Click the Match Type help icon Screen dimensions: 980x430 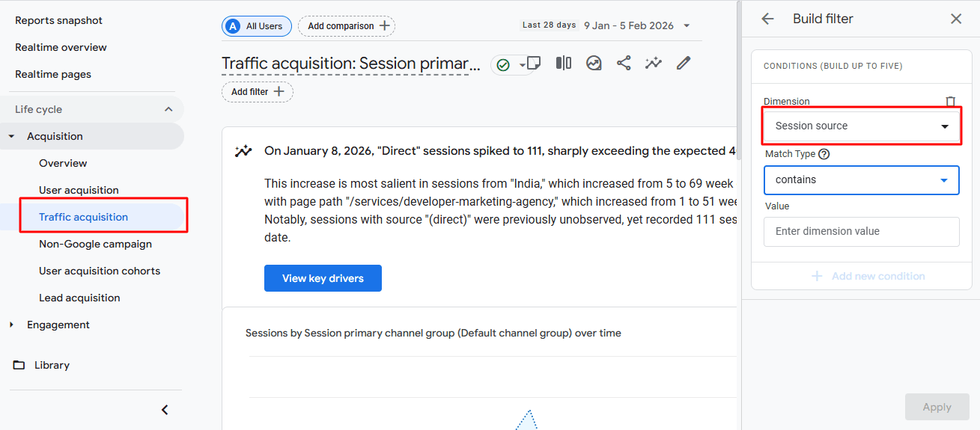coord(824,154)
